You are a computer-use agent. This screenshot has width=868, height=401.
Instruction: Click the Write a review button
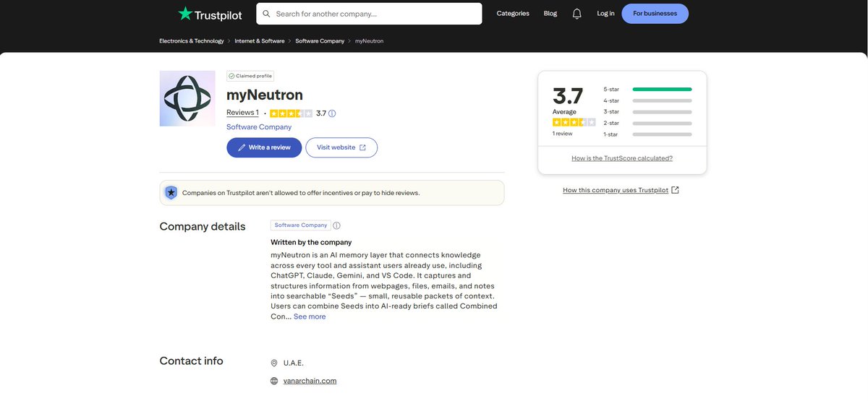tap(264, 147)
